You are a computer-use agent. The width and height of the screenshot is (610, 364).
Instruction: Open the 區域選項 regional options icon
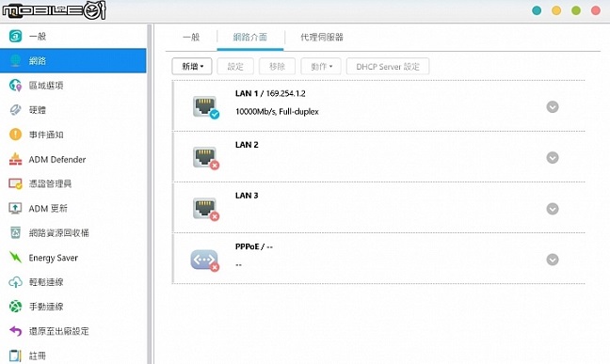16,86
